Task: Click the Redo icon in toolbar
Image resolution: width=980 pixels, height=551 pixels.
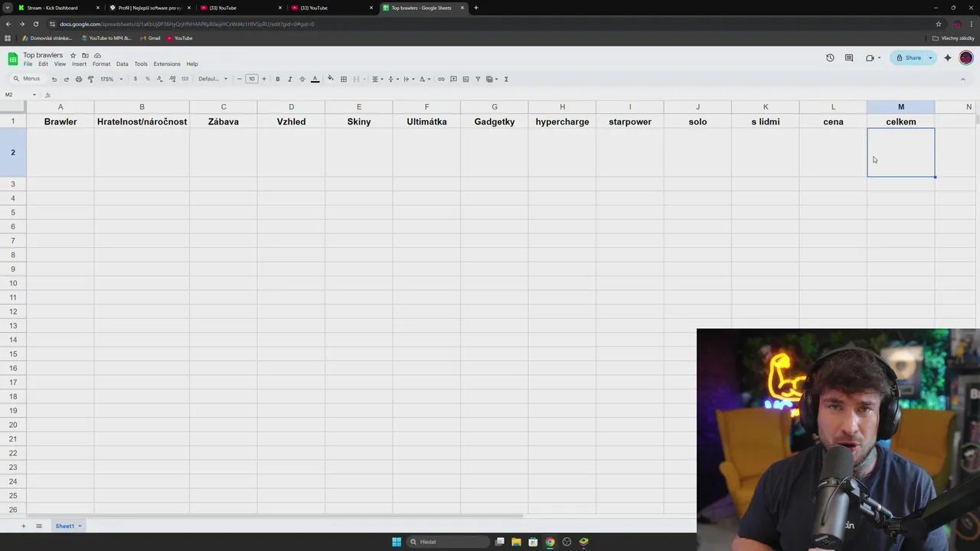Action: click(x=66, y=79)
